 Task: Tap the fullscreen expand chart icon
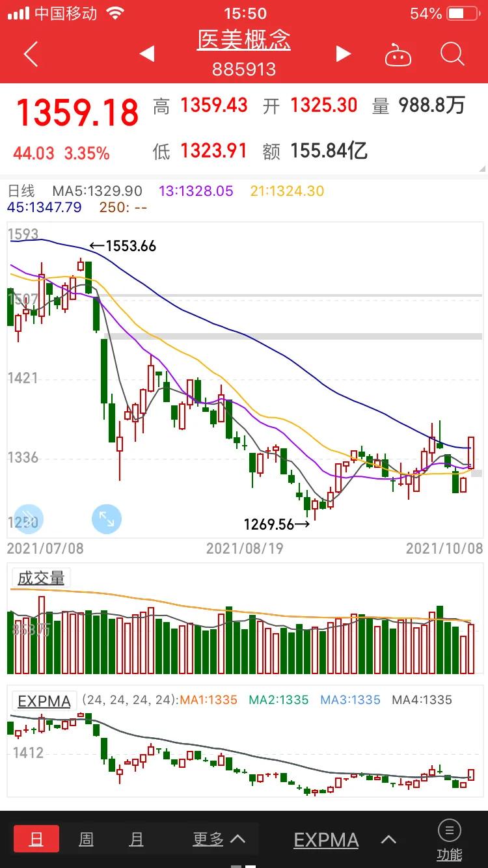click(x=106, y=519)
